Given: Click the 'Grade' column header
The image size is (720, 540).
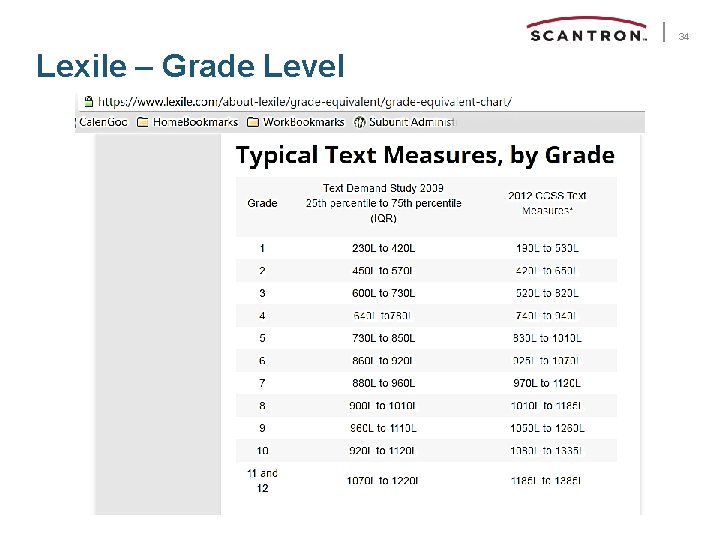Looking at the screenshot, I should point(262,203).
